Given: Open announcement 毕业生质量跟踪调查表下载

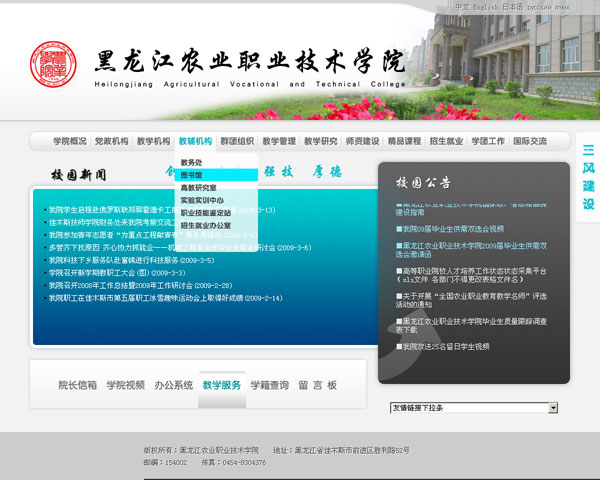Looking at the screenshot, I should [x=471, y=325].
